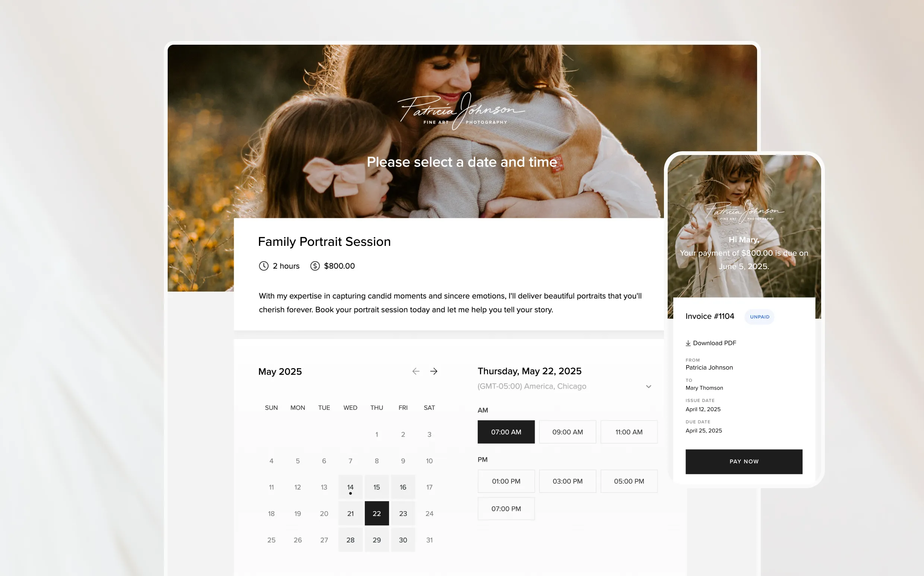Click the clock duration icon
Screen dimensions: 924x576
tap(263, 266)
